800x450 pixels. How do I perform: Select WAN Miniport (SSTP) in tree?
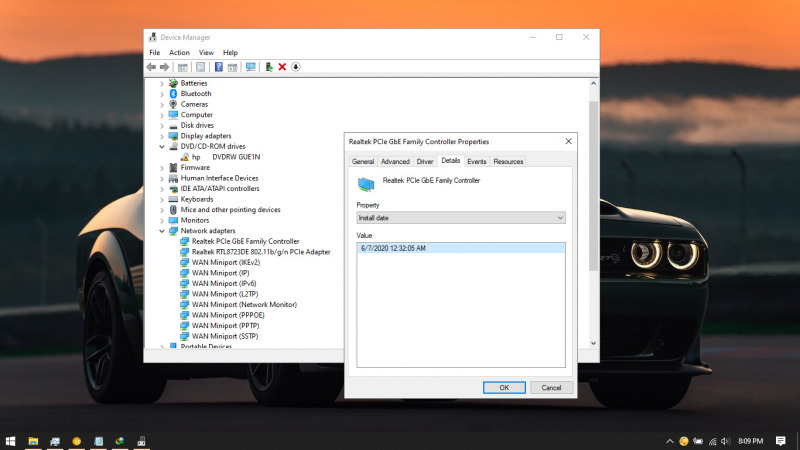(225, 336)
